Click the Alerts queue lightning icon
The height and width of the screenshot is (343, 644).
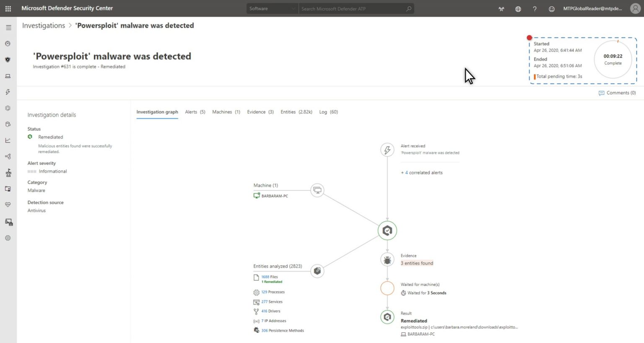(x=8, y=92)
